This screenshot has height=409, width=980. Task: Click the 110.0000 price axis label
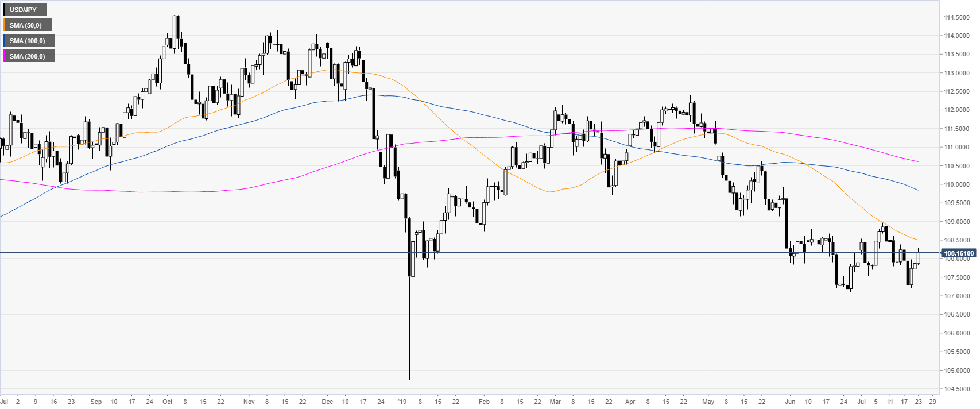[956, 184]
